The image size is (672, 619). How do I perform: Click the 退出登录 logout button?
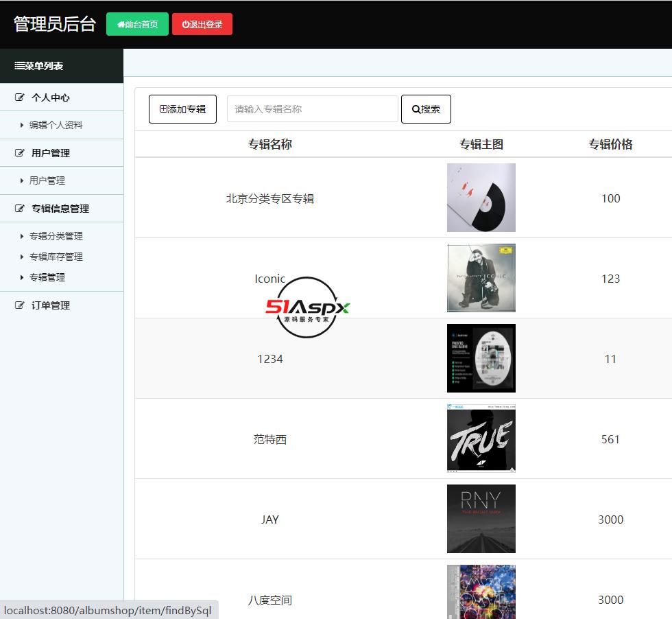(202, 24)
